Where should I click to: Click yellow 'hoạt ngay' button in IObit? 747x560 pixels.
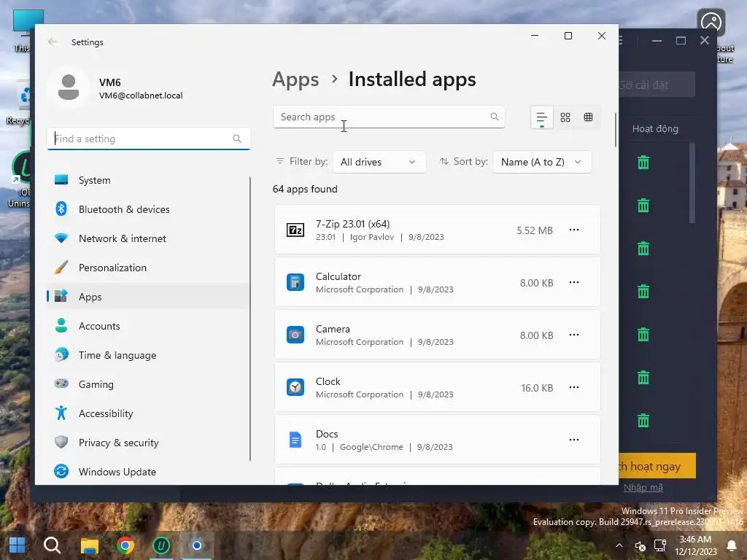657,466
